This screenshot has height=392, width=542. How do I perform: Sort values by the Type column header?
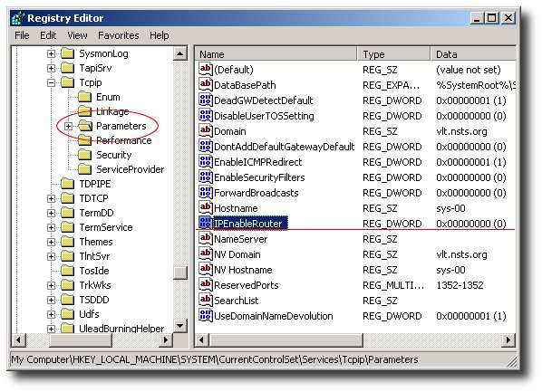(x=394, y=54)
